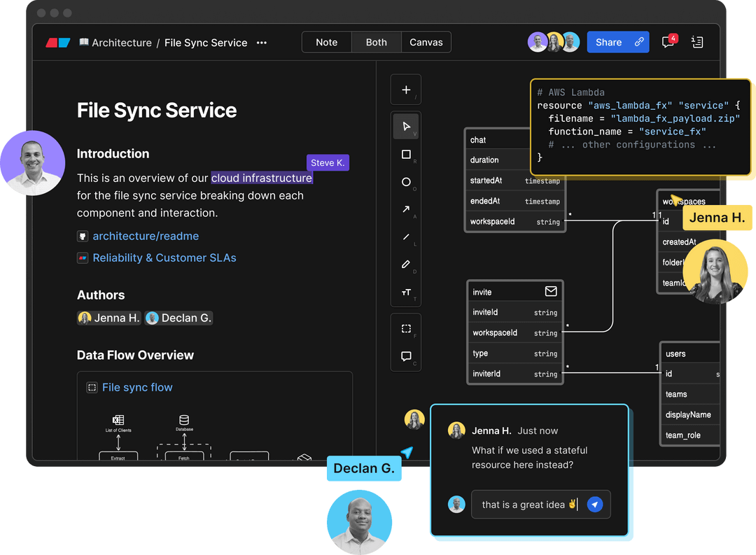The image size is (756, 555).
Task: Click the Database node in flow diagram
Action: coord(184,423)
